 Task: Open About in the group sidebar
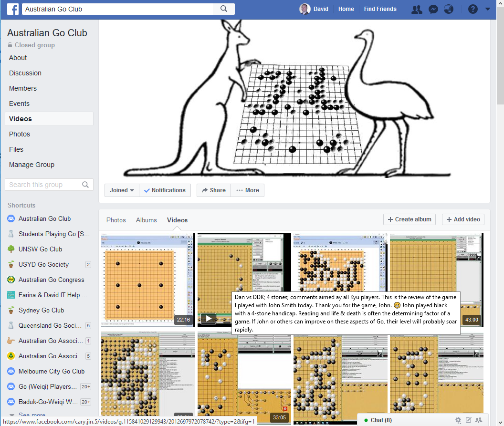(x=18, y=58)
